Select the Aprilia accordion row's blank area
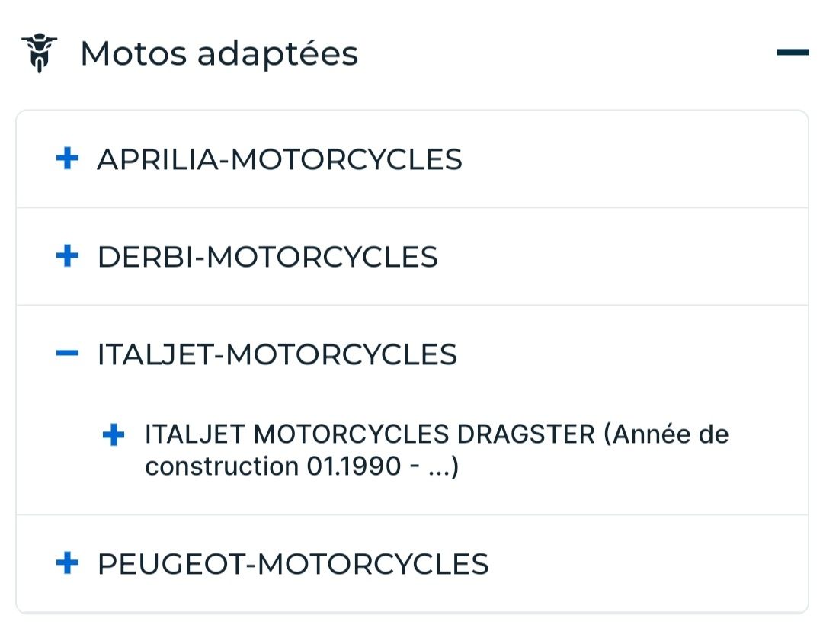This screenshot has height=644, width=823. pos(632,159)
